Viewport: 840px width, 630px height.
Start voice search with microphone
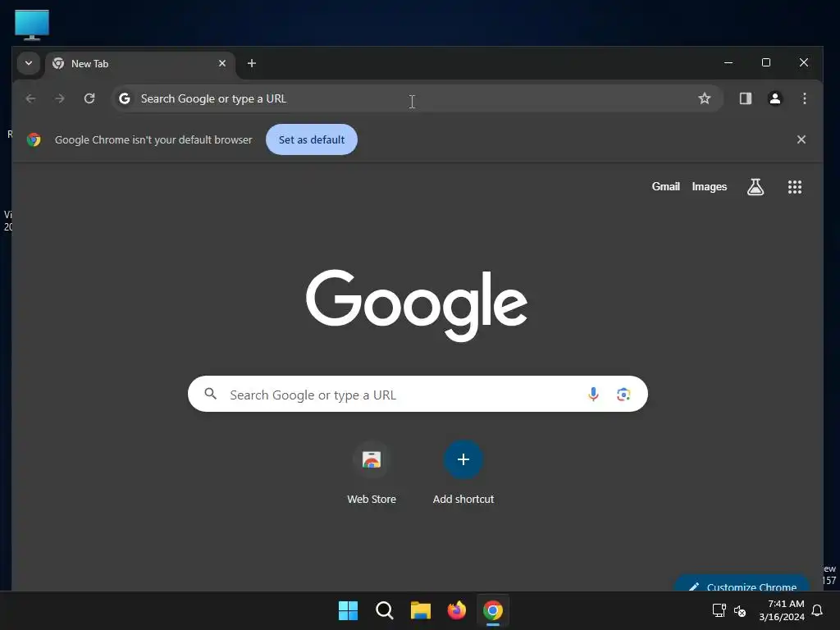click(x=593, y=395)
